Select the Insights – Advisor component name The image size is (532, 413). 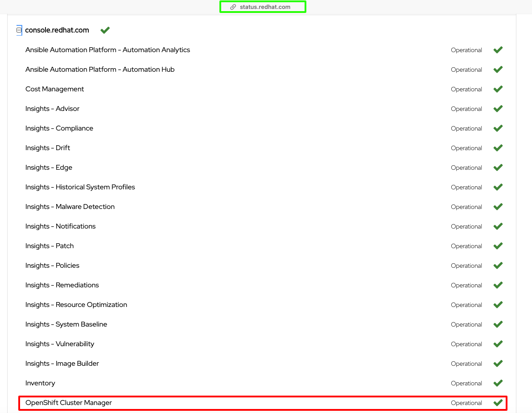point(52,109)
